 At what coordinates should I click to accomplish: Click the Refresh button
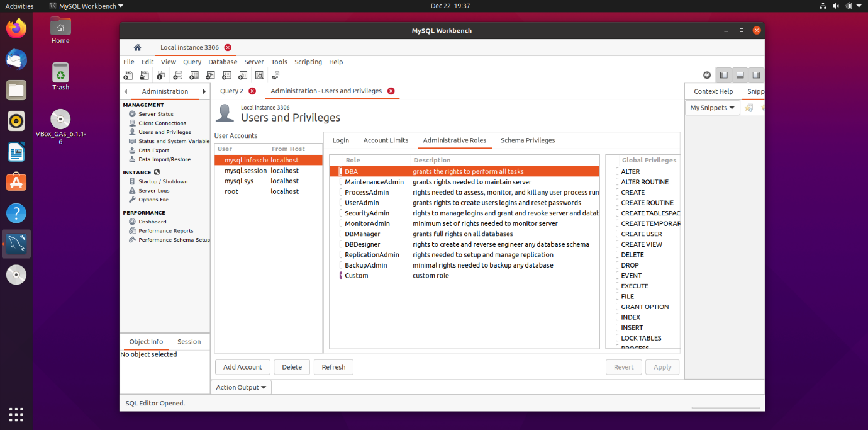click(333, 367)
